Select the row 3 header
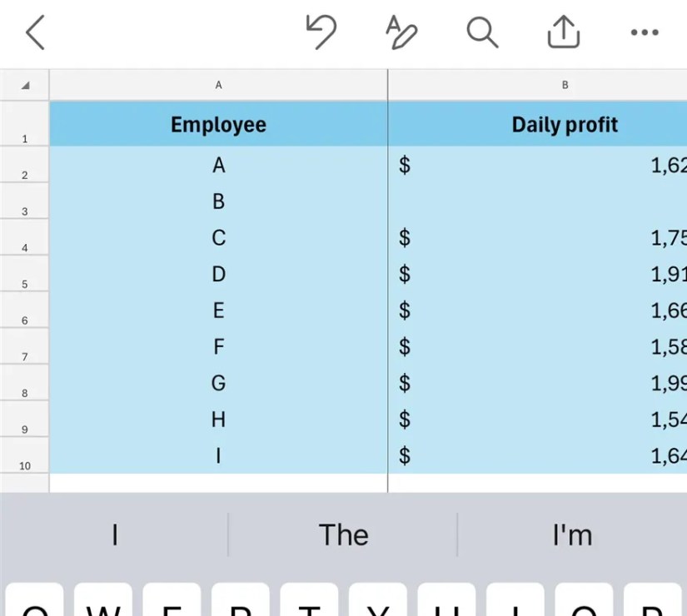The height and width of the screenshot is (616, 687). (x=24, y=201)
